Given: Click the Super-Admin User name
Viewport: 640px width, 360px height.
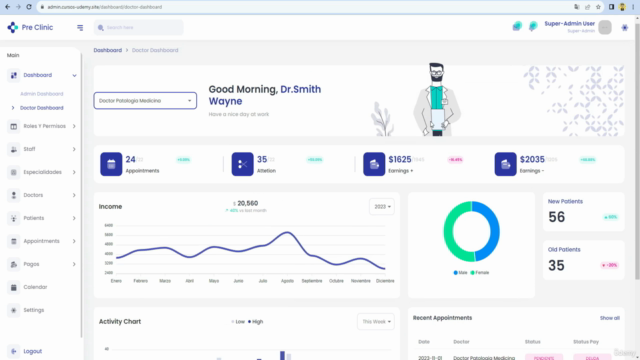Looking at the screenshot, I should 569,24.
